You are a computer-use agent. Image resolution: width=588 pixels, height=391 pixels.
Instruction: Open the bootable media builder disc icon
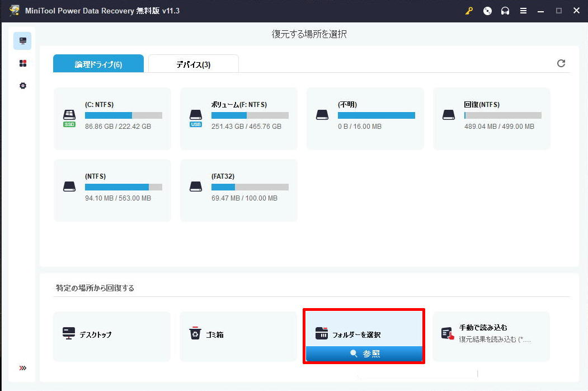[x=487, y=10]
